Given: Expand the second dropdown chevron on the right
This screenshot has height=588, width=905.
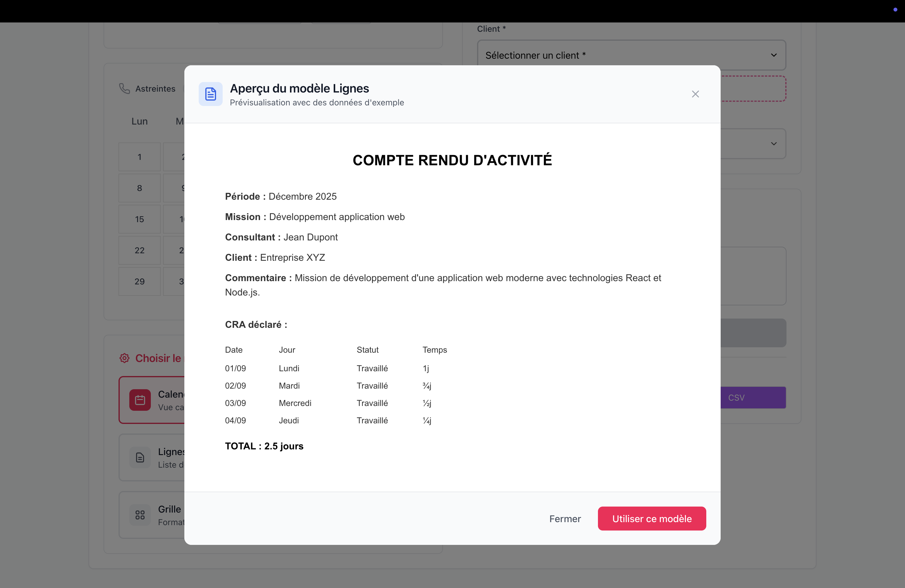Looking at the screenshot, I should coord(773,144).
